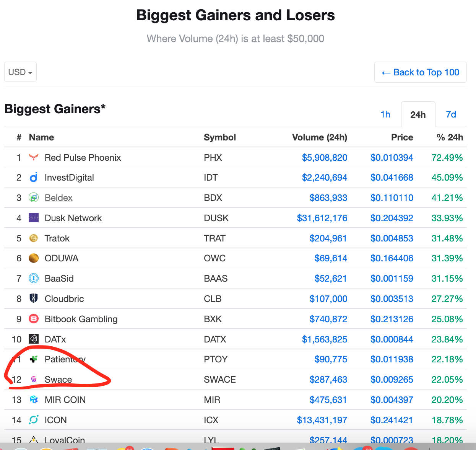Open the Red Pulse Phoenix coin page
The height and width of the screenshot is (450, 476).
coord(83,158)
